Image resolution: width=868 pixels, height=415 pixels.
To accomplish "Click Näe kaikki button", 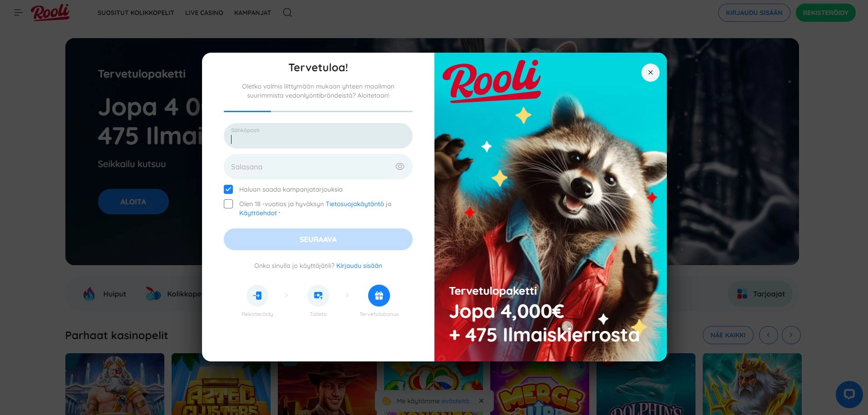I will click(728, 335).
